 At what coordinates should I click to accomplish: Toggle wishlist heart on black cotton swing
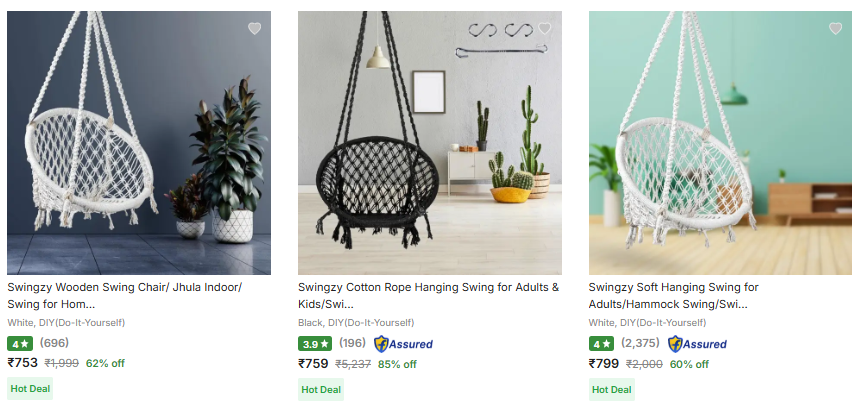tap(544, 29)
